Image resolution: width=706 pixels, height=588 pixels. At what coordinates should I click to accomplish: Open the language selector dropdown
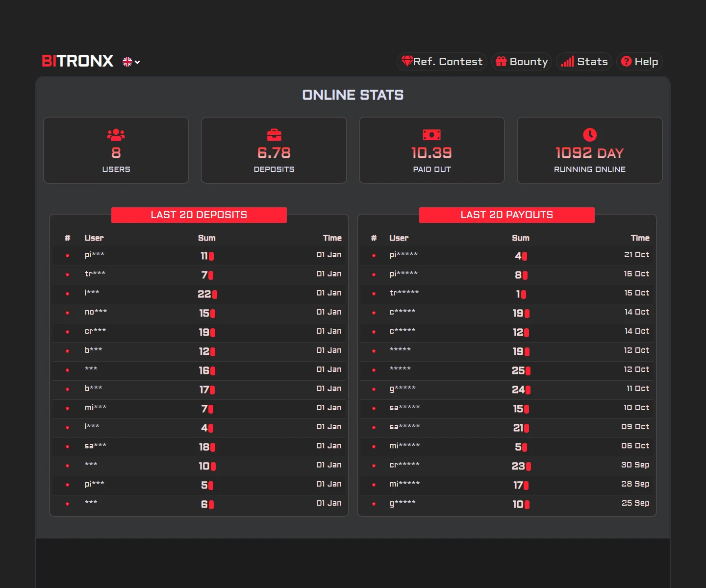131,62
